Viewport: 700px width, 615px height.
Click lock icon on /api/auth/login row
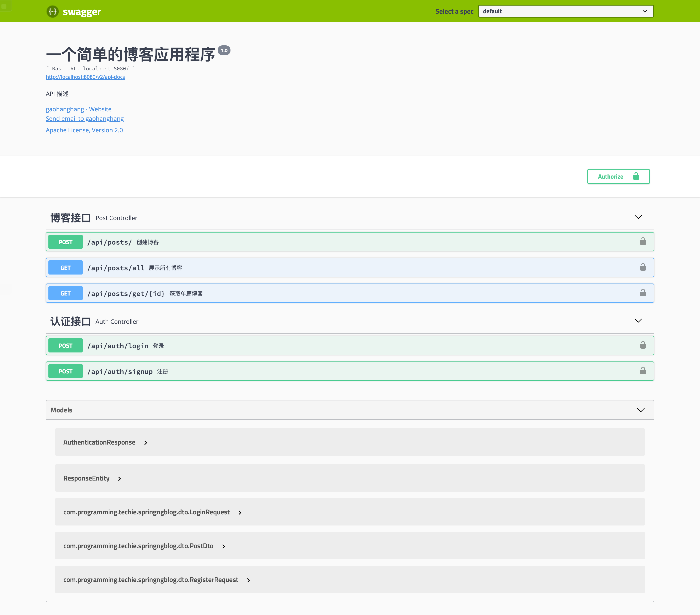coord(643,345)
